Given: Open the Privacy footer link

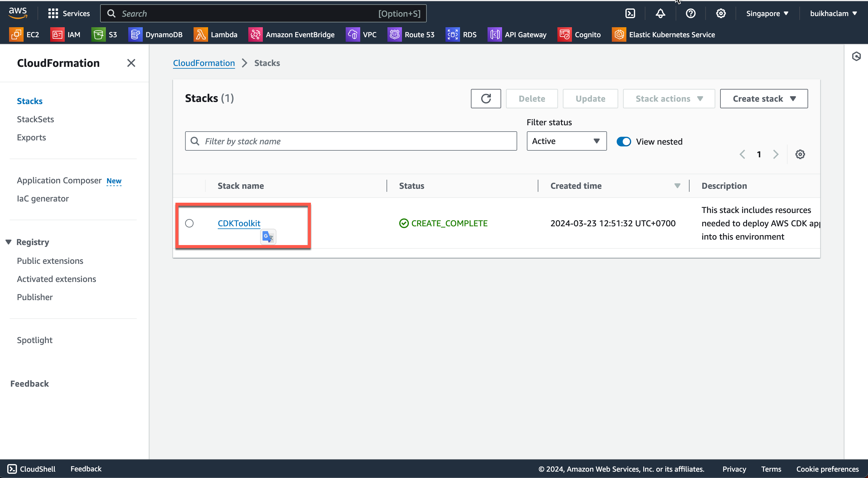Looking at the screenshot, I should point(734,469).
